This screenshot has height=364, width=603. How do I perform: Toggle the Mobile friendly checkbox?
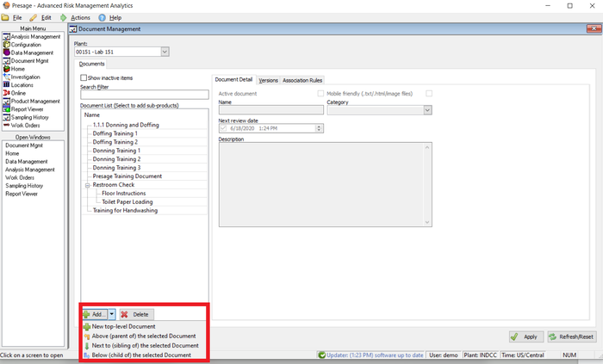point(320,93)
